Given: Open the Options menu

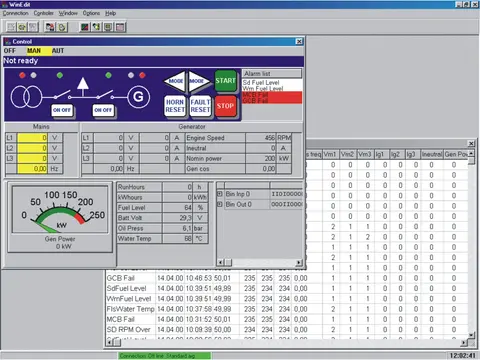Looking at the screenshot, I should pyautogui.click(x=91, y=13).
